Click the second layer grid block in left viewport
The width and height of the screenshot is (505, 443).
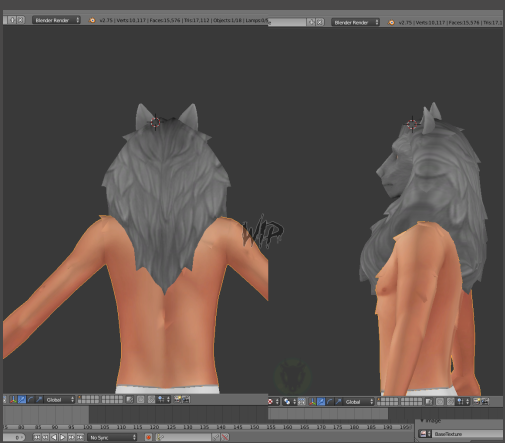[112, 399]
